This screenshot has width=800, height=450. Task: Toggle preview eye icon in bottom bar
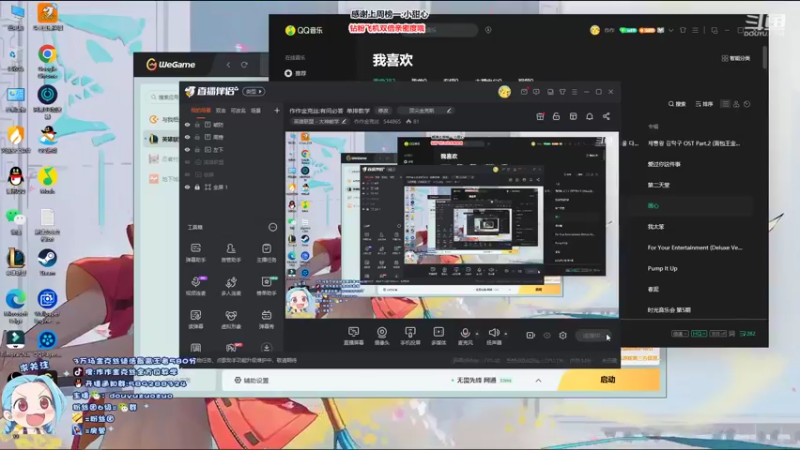[x=547, y=335]
